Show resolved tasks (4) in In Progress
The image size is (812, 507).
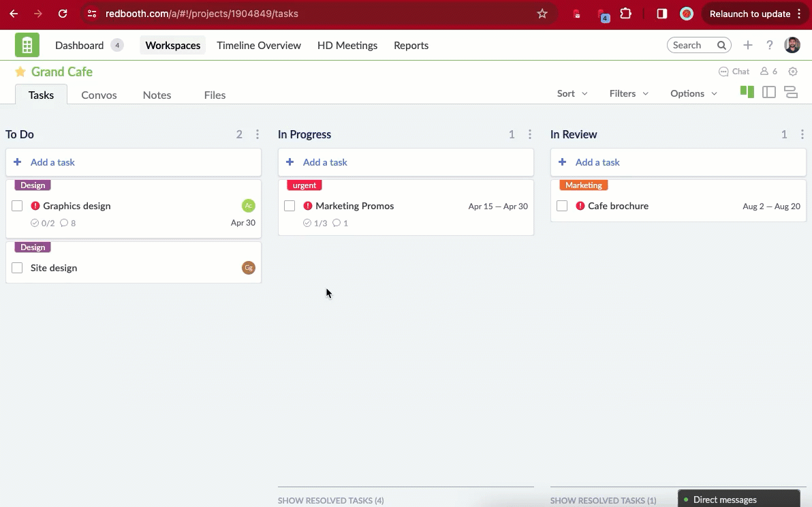(x=331, y=500)
